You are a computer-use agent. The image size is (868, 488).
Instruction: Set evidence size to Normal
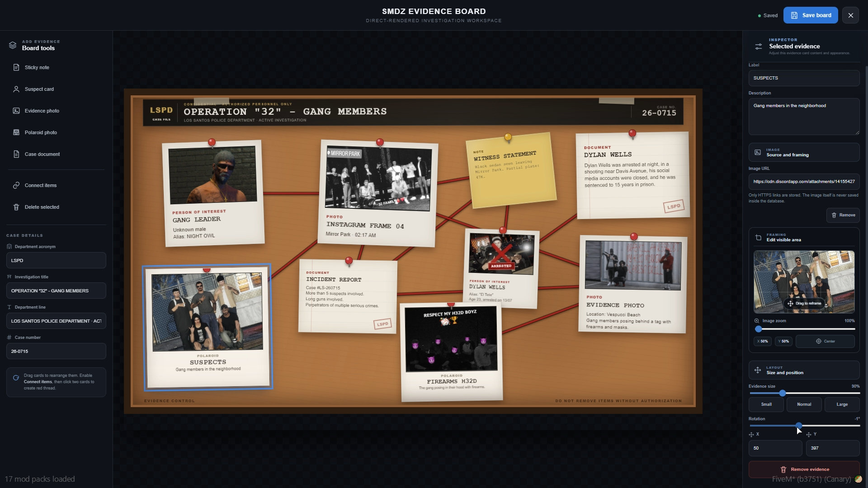[x=804, y=404]
